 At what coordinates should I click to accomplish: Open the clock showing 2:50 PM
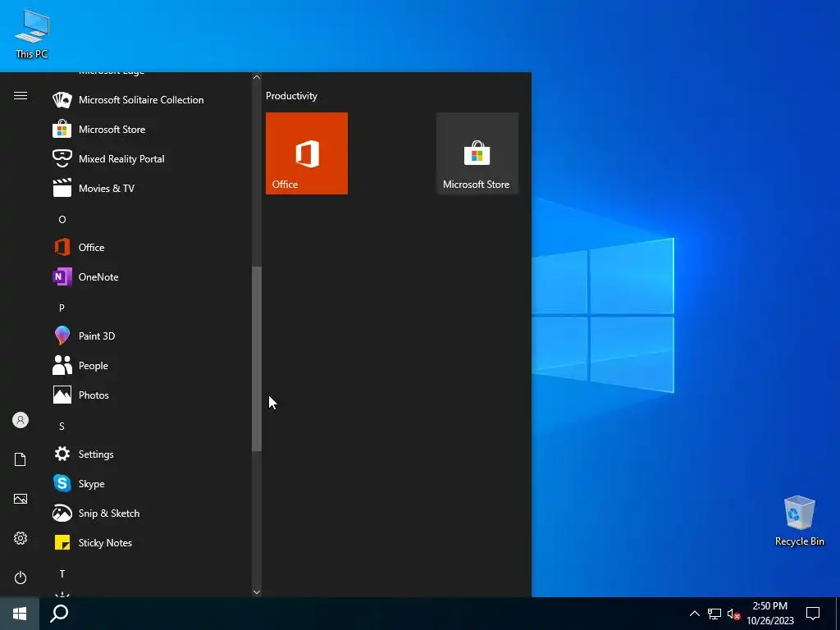pyautogui.click(x=769, y=614)
